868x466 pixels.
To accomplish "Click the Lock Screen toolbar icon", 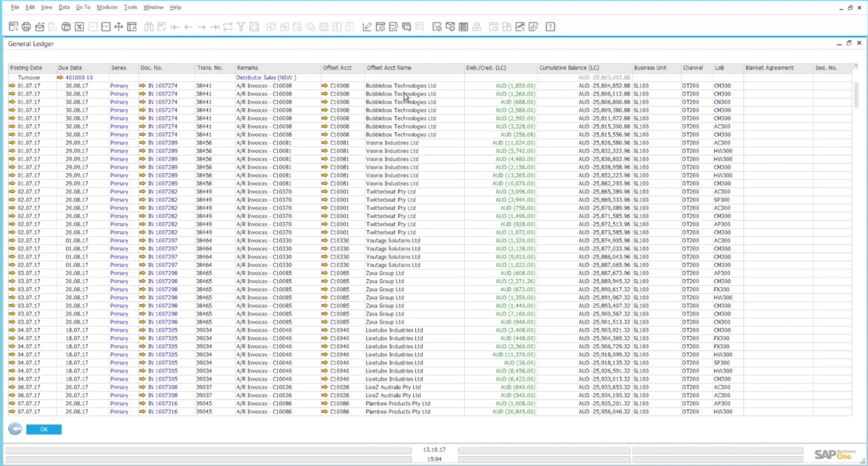I will coord(132,27).
